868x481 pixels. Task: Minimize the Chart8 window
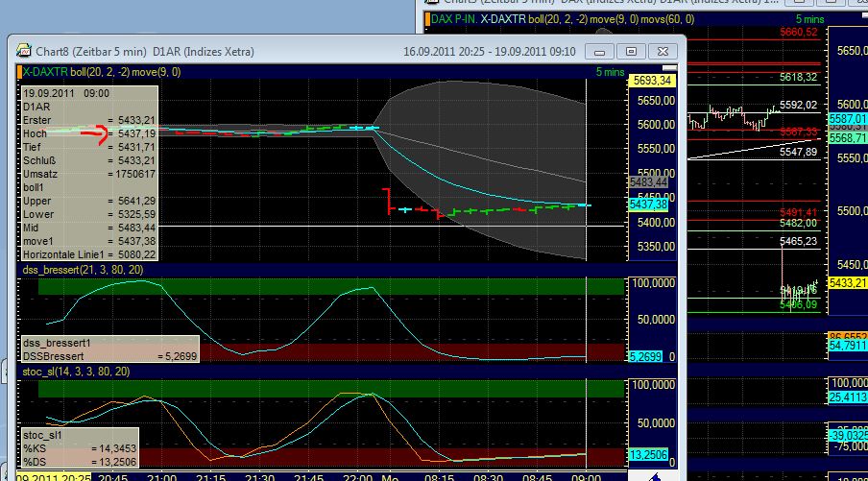tap(599, 52)
